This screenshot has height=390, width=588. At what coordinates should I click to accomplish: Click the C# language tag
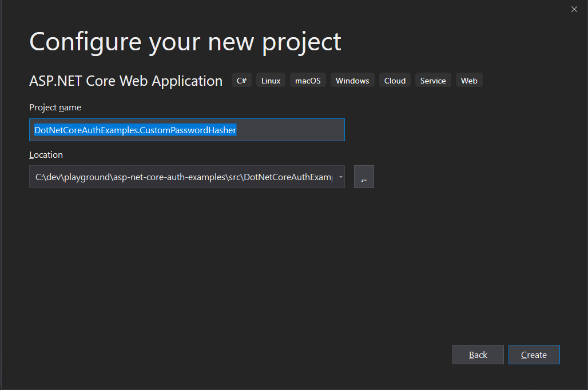[241, 81]
